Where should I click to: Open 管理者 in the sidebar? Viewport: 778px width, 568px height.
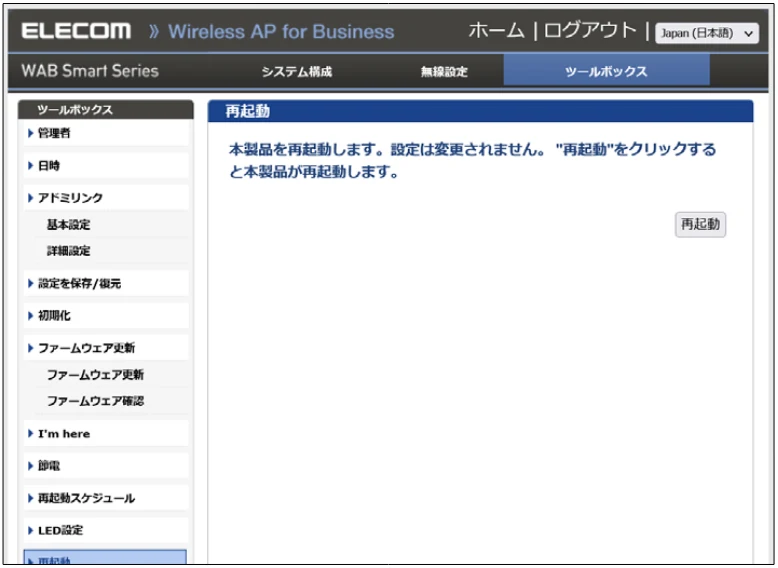[x=106, y=133]
